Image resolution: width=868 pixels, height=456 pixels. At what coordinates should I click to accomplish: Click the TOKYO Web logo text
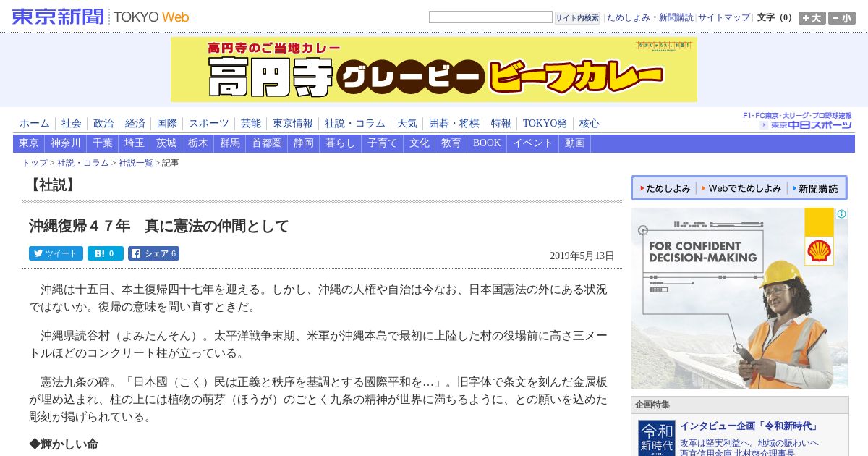pyautogui.click(x=151, y=17)
